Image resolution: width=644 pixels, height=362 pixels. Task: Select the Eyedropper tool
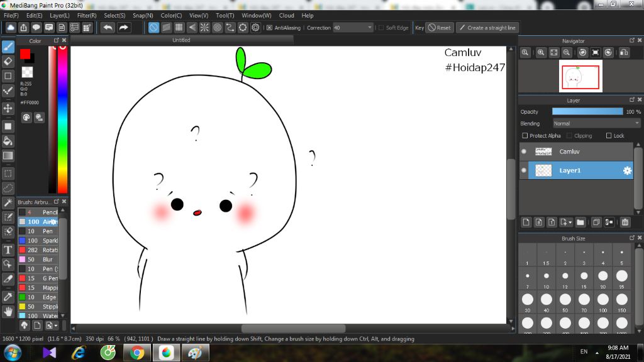coord(8,297)
